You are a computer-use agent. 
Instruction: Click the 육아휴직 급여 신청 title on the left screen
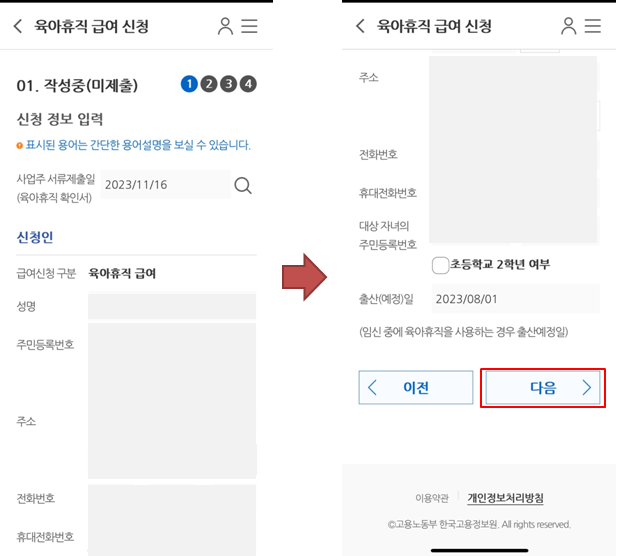tap(92, 26)
